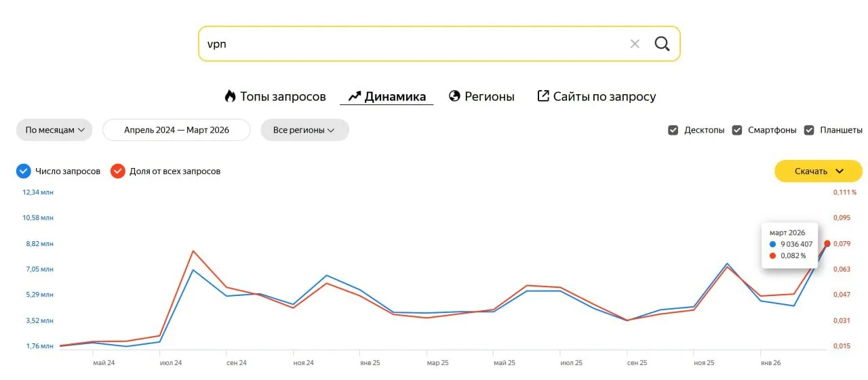The height and width of the screenshot is (380, 868).
Task: Uncheck the Планшеты checkbox
Action: (x=809, y=130)
